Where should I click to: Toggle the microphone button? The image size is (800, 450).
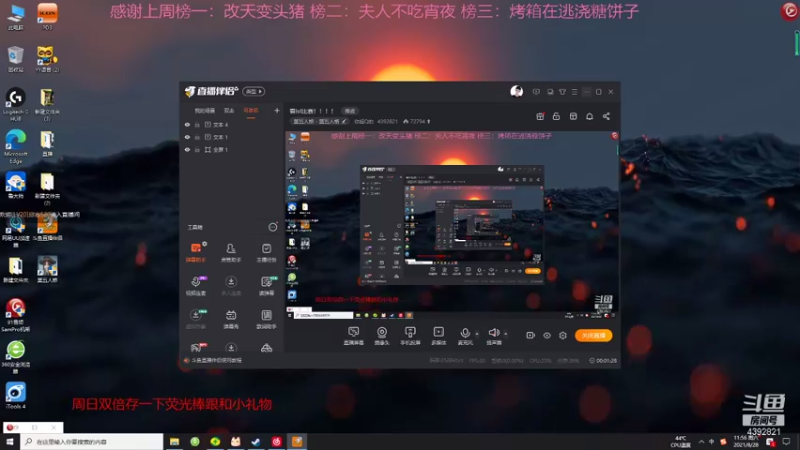[x=465, y=336]
